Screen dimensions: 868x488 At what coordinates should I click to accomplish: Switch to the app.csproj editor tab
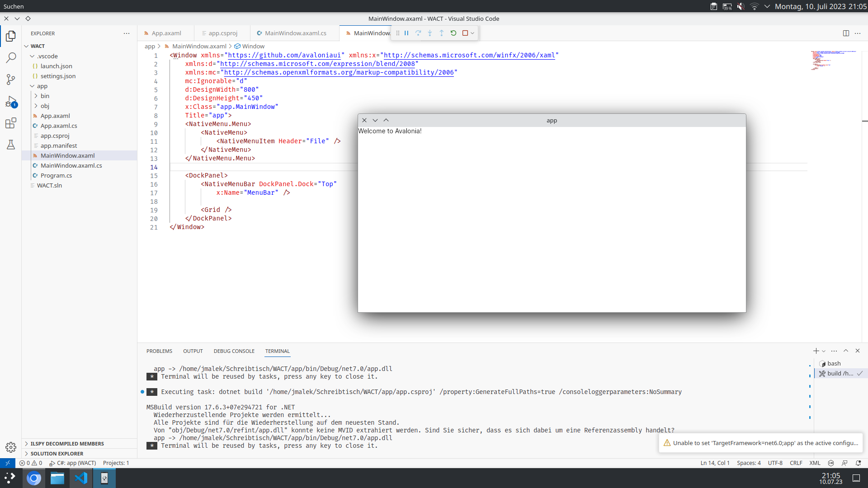[223, 33]
